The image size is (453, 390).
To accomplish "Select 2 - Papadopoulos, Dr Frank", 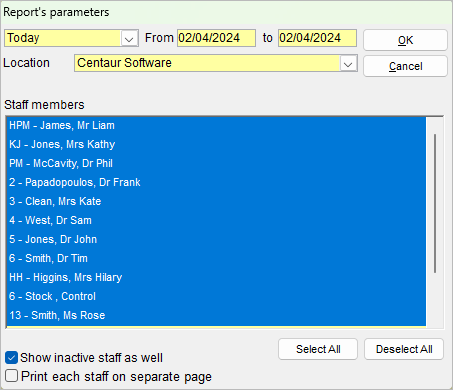I will click(216, 183).
